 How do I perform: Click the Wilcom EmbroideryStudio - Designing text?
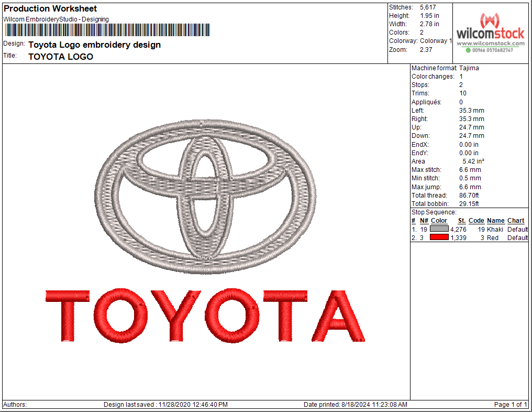(x=56, y=19)
